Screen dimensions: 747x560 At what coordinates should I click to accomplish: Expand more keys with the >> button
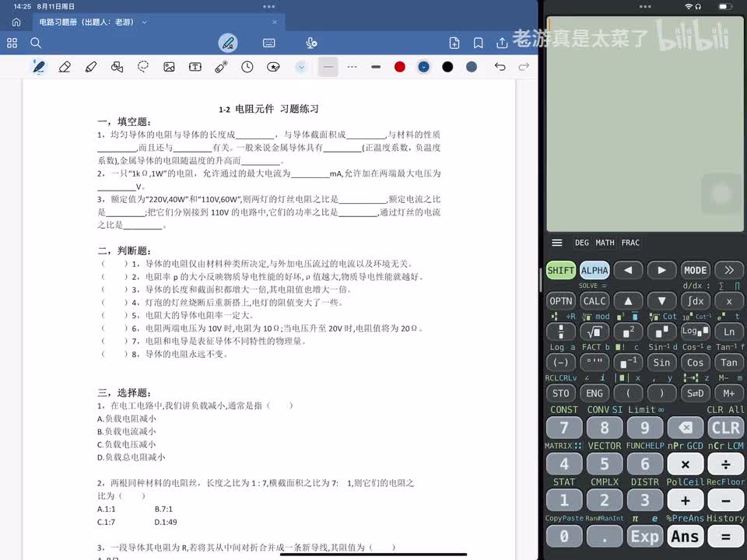click(x=729, y=271)
